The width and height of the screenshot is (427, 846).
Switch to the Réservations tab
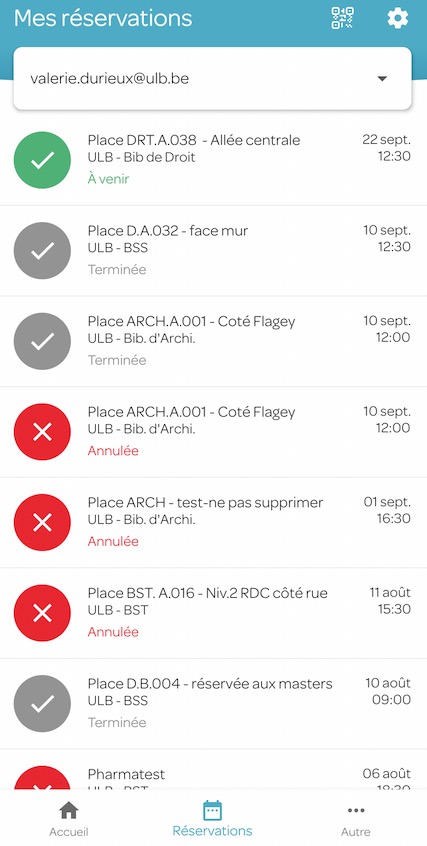pos(212,818)
